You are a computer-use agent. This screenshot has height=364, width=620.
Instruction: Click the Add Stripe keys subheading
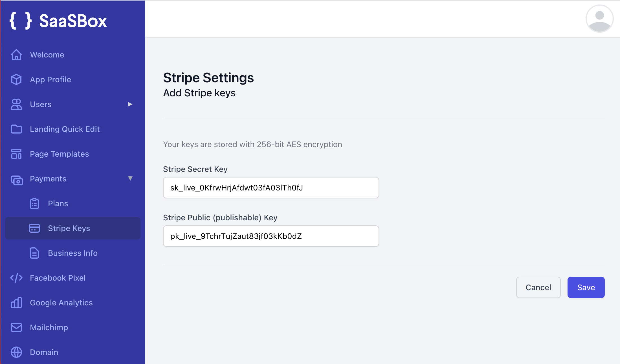(x=199, y=93)
